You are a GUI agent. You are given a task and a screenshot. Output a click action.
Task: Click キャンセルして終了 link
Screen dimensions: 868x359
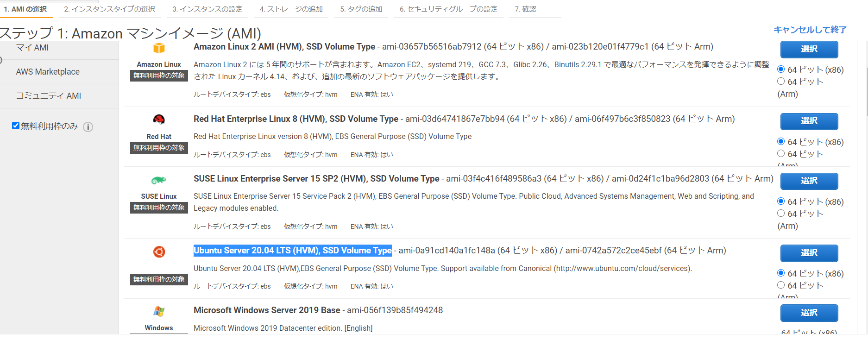tap(810, 30)
